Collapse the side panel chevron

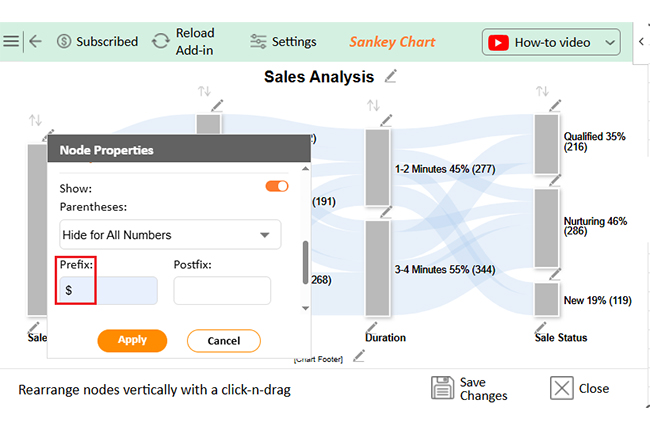pos(641,41)
